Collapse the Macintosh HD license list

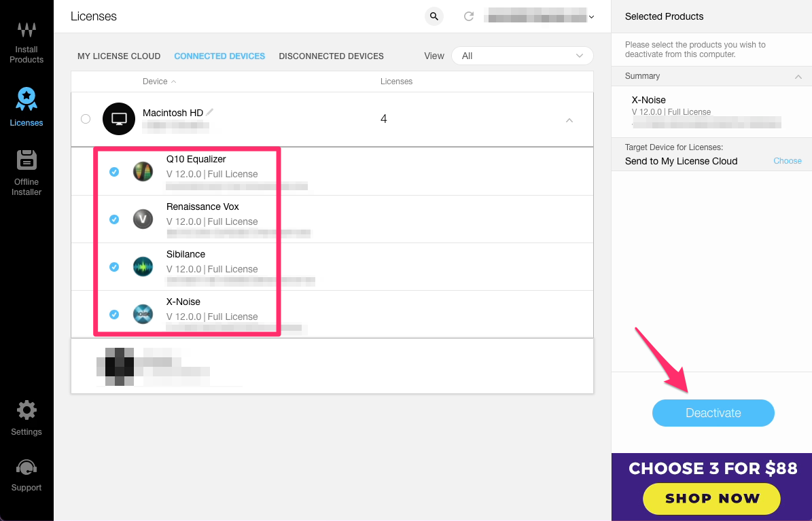[569, 120]
